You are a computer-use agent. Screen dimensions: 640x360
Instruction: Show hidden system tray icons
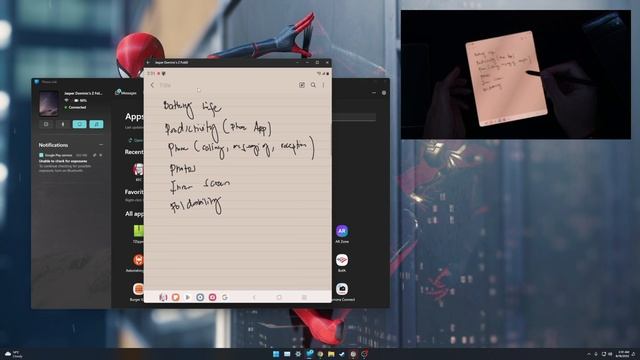pyautogui.click(x=588, y=354)
